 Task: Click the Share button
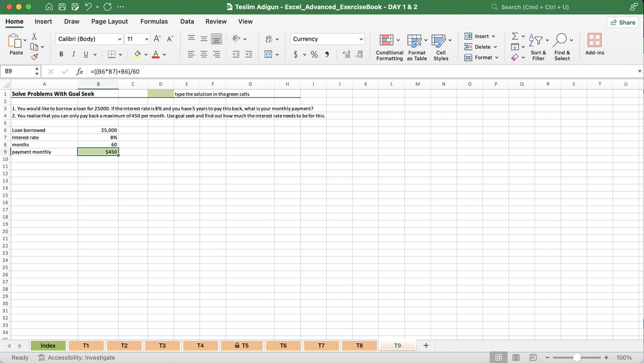pos(623,22)
